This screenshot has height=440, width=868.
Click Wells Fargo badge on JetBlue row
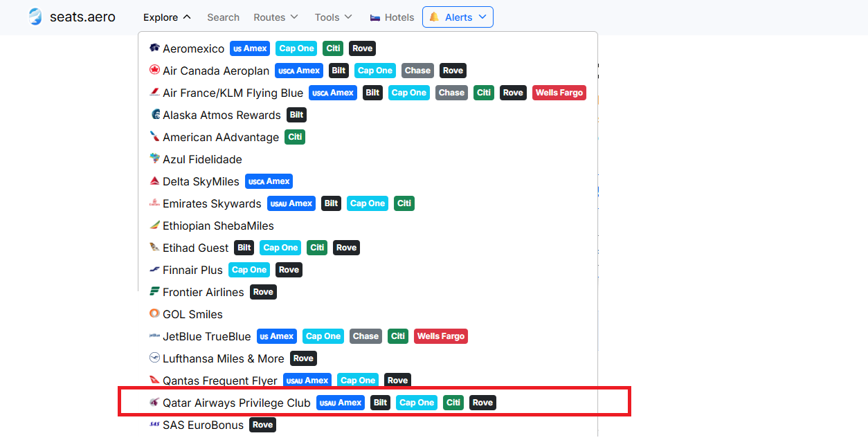click(x=441, y=336)
